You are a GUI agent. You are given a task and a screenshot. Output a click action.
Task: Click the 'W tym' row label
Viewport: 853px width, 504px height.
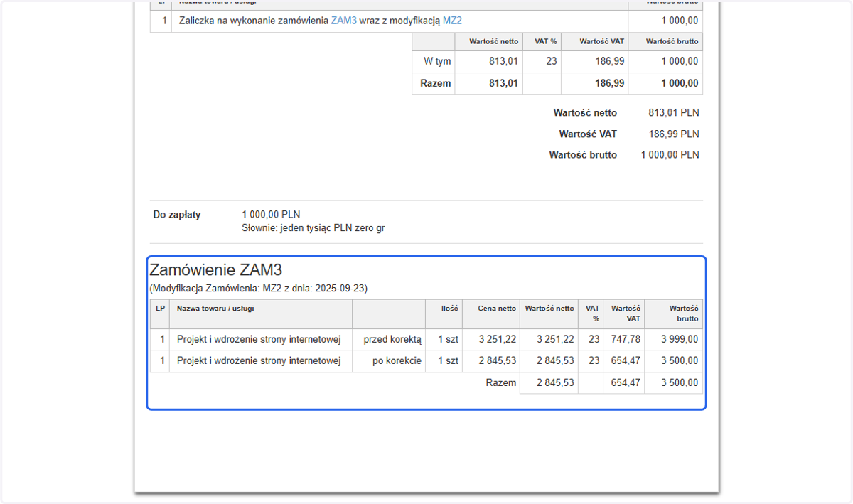(x=437, y=62)
